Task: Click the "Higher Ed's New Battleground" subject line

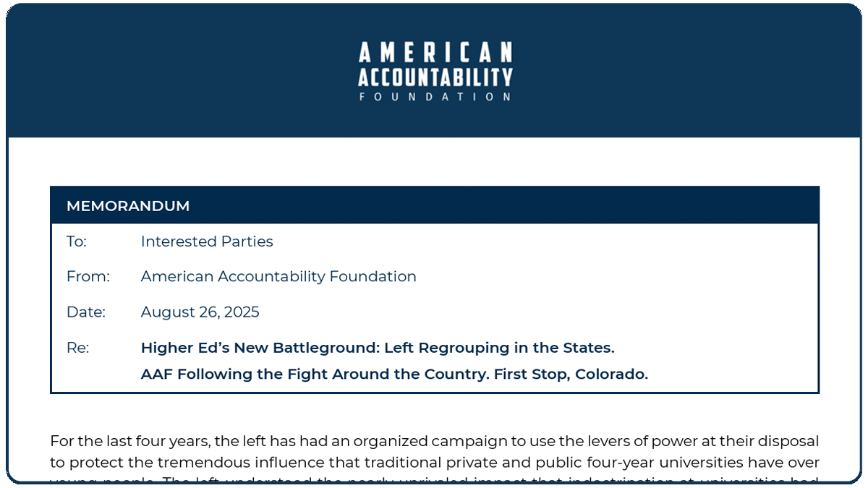Action: click(377, 348)
